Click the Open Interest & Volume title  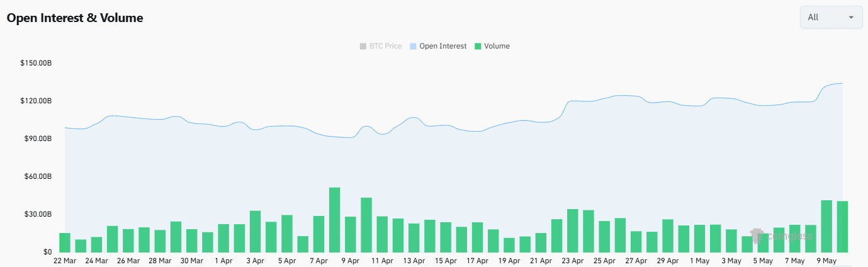[x=75, y=18]
